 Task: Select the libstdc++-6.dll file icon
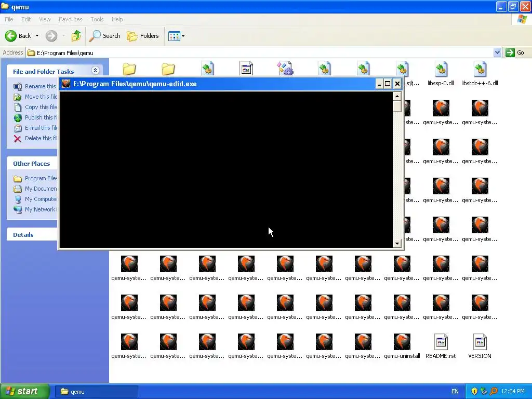[480, 70]
